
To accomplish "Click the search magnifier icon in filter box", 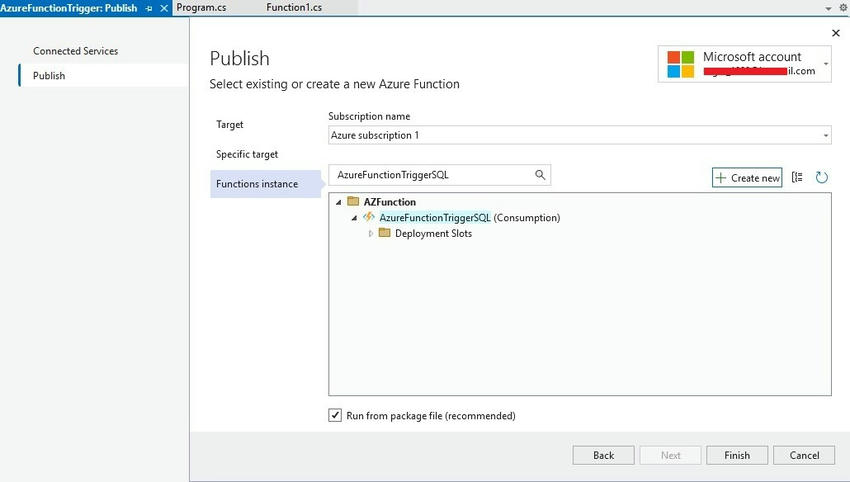I will pyautogui.click(x=540, y=175).
